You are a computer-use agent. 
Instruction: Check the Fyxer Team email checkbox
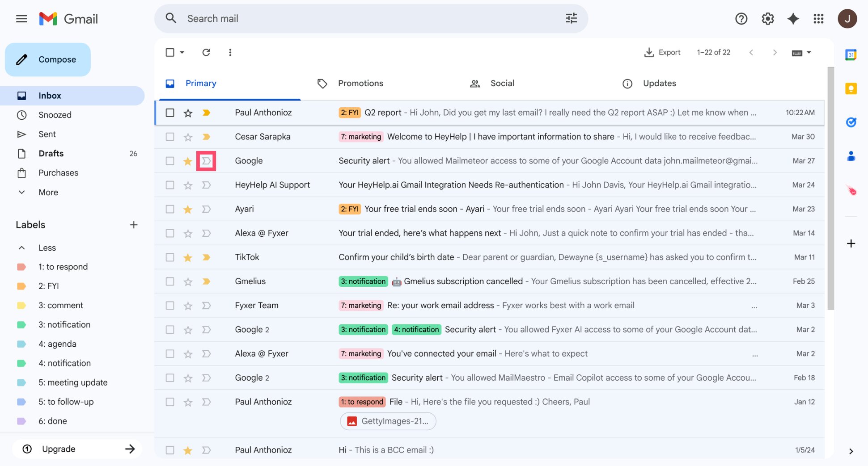click(170, 306)
